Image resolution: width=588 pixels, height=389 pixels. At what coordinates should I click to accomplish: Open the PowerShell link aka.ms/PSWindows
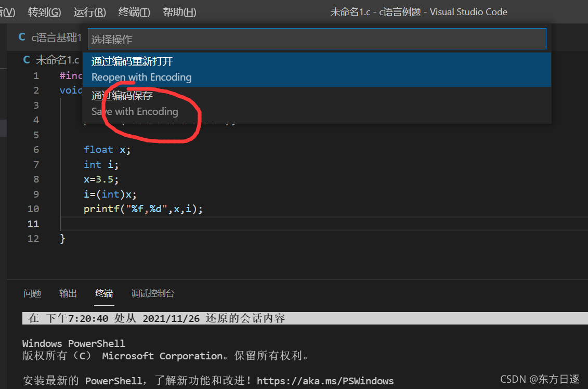(x=324, y=380)
